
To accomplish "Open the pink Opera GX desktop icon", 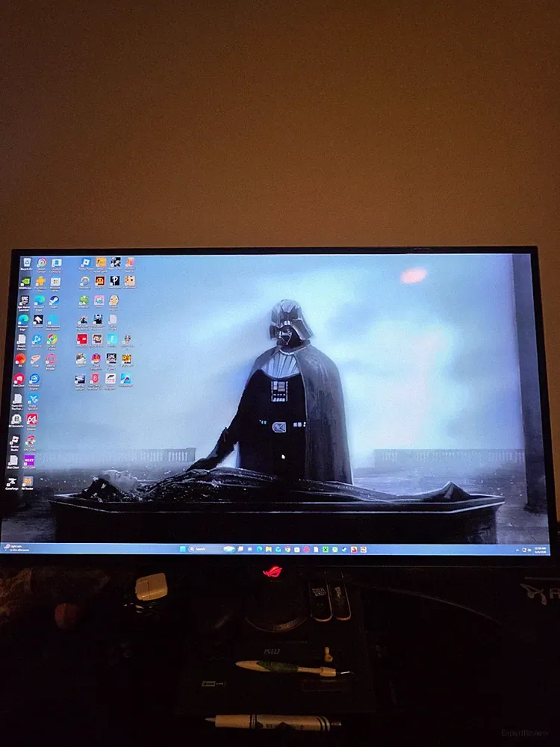I will (51, 359).
